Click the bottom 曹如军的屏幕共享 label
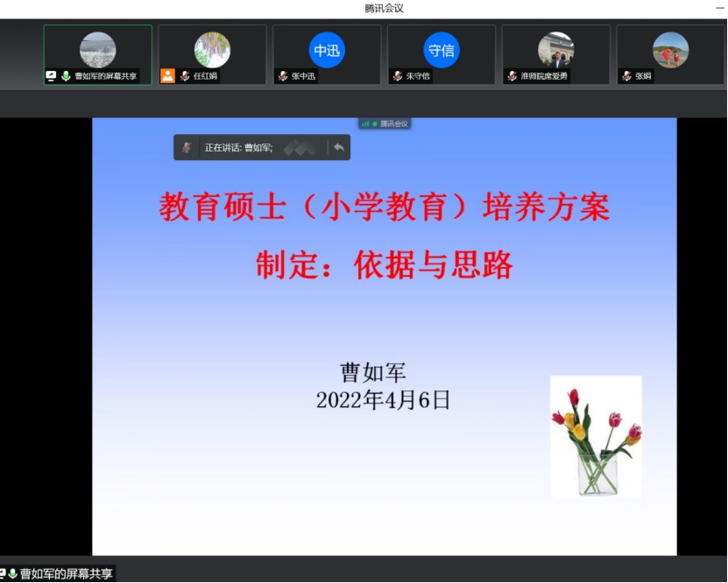 click(66, 574)
